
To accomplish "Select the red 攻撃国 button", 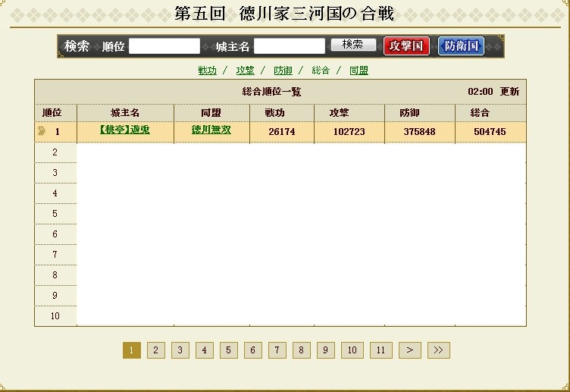I will [406, 46].
